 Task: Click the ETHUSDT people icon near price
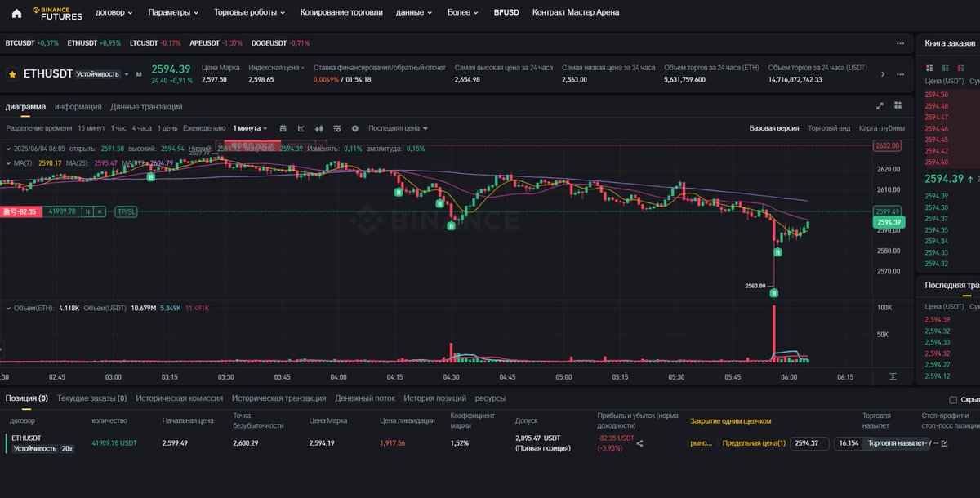pos(138,74)
